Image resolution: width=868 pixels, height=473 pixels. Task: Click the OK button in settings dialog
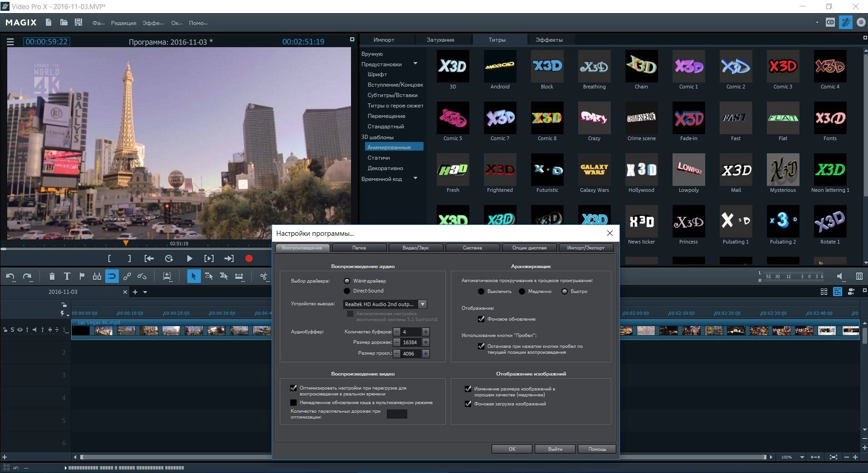coord(512,449)
